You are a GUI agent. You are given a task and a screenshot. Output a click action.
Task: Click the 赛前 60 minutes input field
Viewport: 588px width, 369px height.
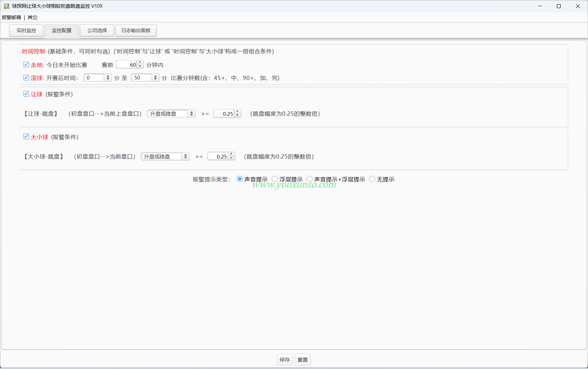click(127, 65)
